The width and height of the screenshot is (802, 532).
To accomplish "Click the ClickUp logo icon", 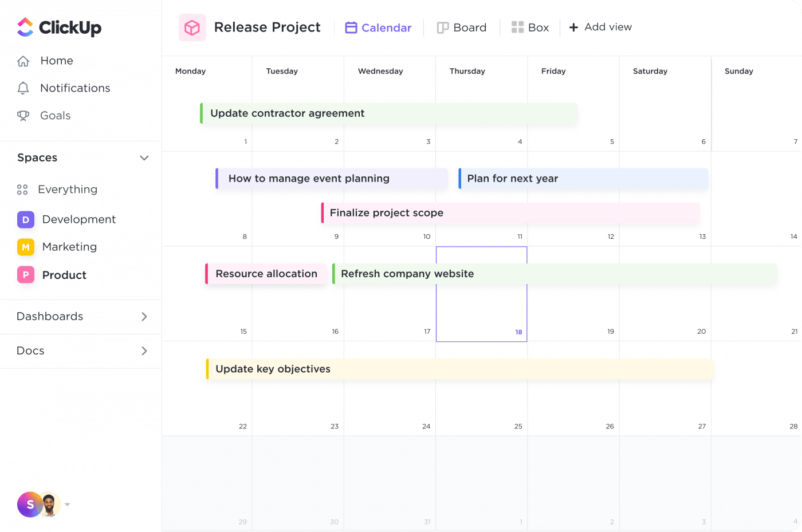I will (x=26, y=27).
